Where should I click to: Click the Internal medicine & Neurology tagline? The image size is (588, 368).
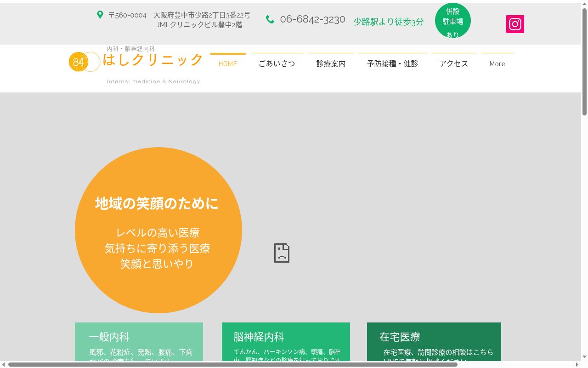[153, 81]
